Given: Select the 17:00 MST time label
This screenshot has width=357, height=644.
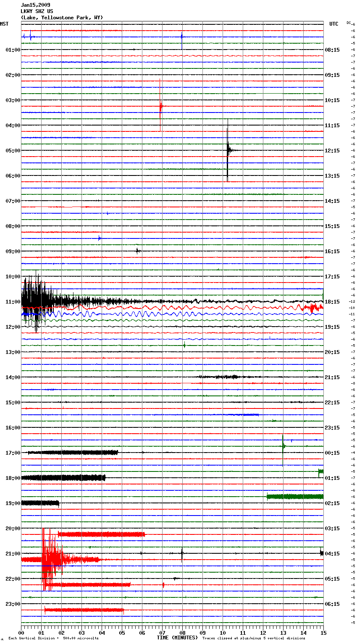Looking at the screenshot, I should pyautogui.click(x=13, y=453).
